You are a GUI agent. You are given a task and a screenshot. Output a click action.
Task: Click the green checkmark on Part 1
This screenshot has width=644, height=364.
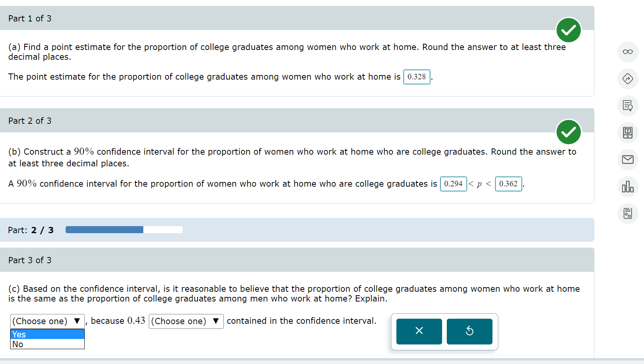tap(568, 30)
